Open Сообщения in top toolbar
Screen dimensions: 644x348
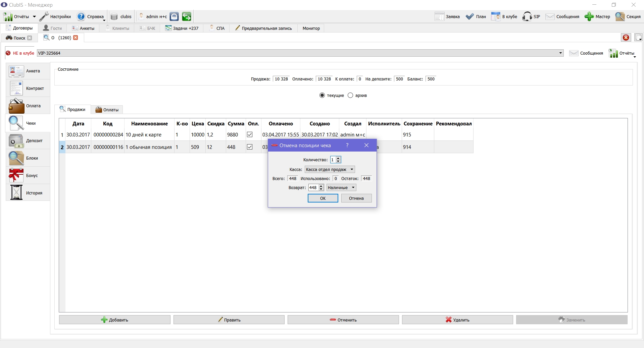[x=562, y=16]
